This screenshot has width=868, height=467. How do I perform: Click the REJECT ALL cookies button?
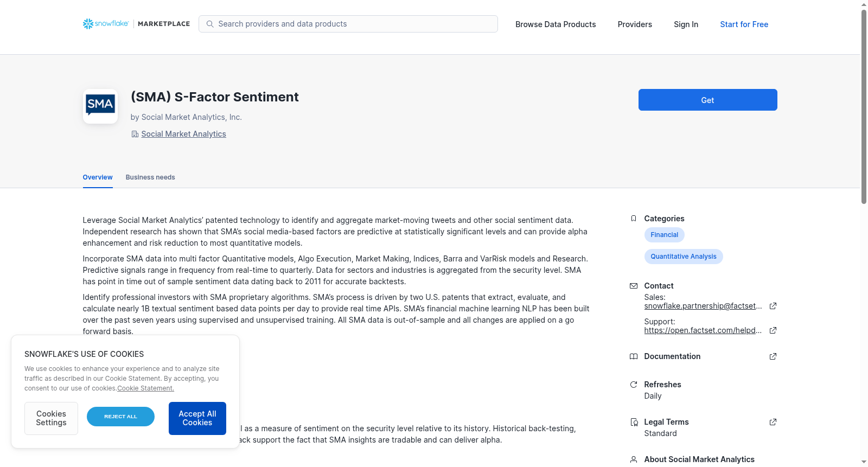click(x=120, y=417)
